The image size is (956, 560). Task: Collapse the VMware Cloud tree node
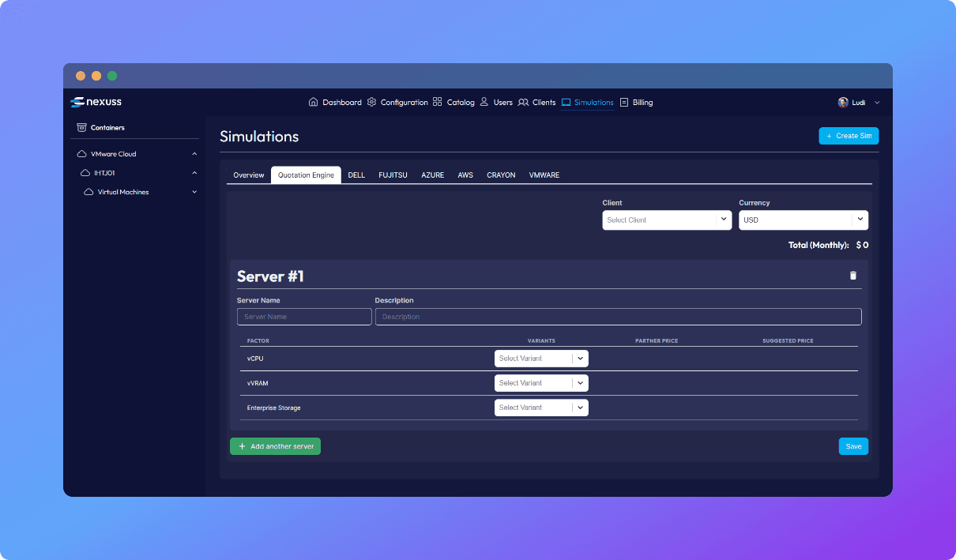(194, 154)
